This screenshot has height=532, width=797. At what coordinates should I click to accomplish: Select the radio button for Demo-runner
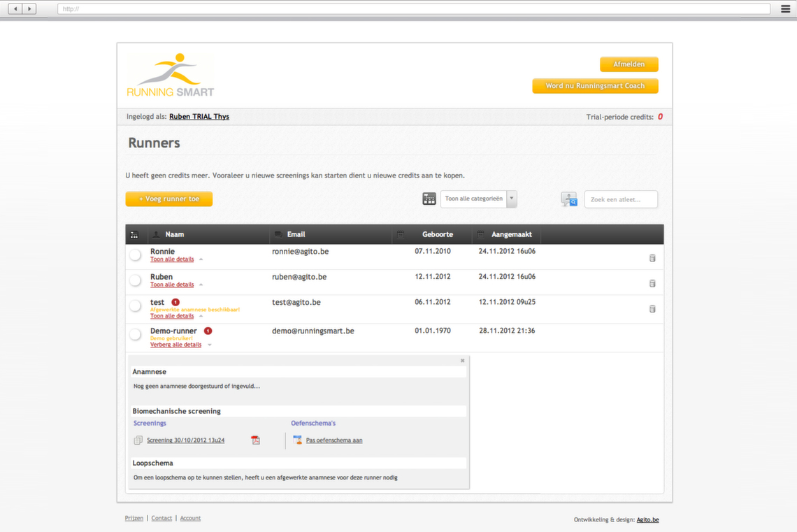135,334
